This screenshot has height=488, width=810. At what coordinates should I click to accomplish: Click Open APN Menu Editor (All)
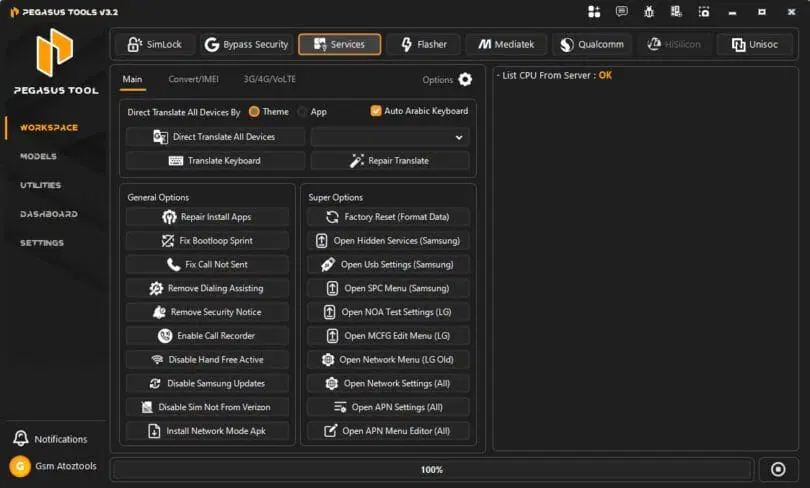tap(388, 431)
